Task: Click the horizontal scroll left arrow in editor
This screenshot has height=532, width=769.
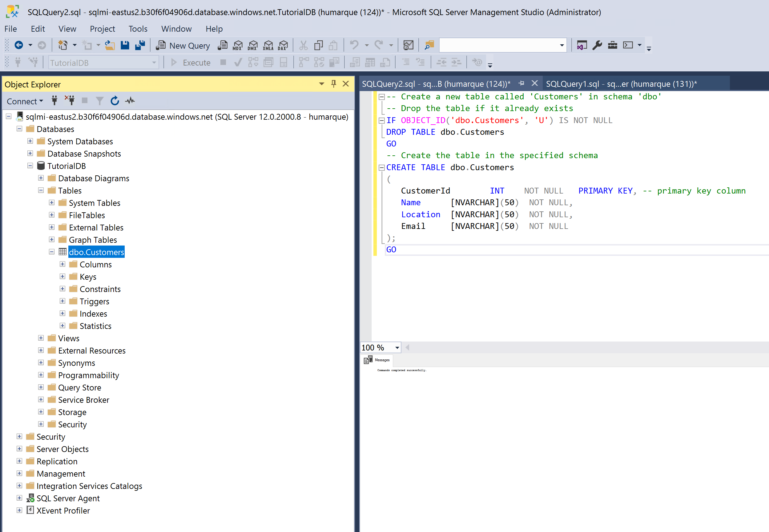Action: [x=408, y=348]
